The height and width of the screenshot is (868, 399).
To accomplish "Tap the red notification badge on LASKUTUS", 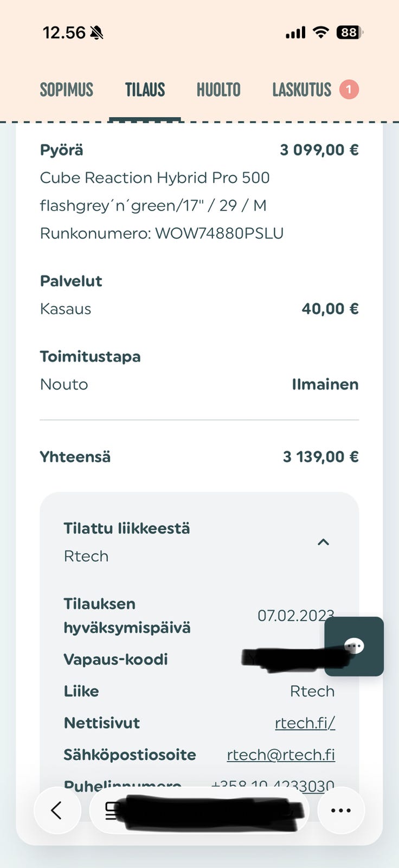I will click(x=349, y=90).
